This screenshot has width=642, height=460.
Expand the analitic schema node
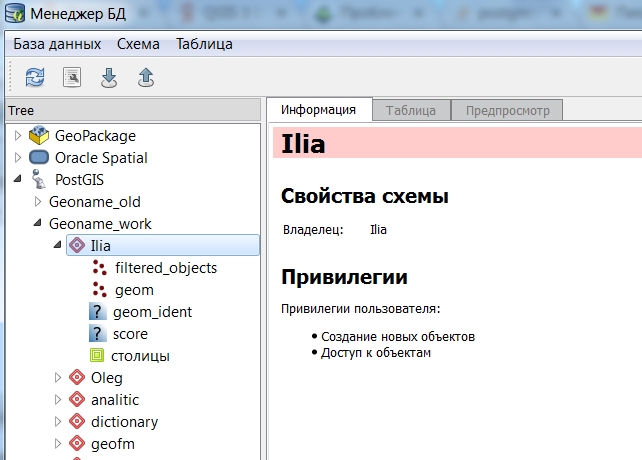click(x=58, y=400)
